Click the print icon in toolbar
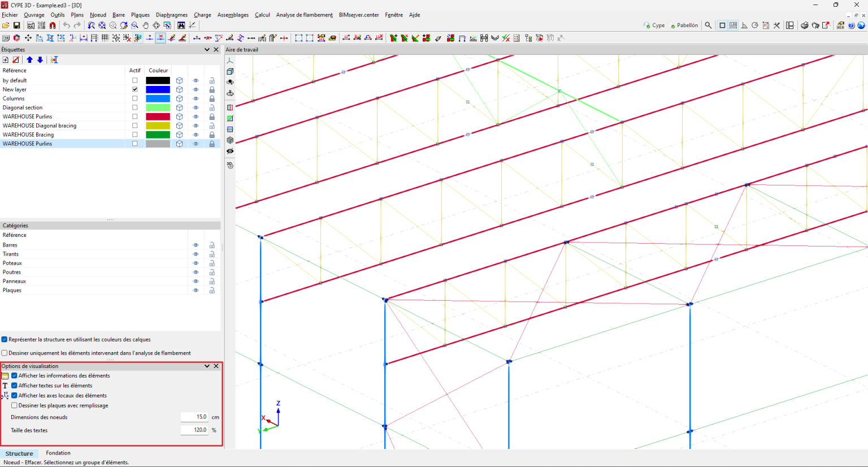This screenshot has width=868, height=467. (804, 25)
